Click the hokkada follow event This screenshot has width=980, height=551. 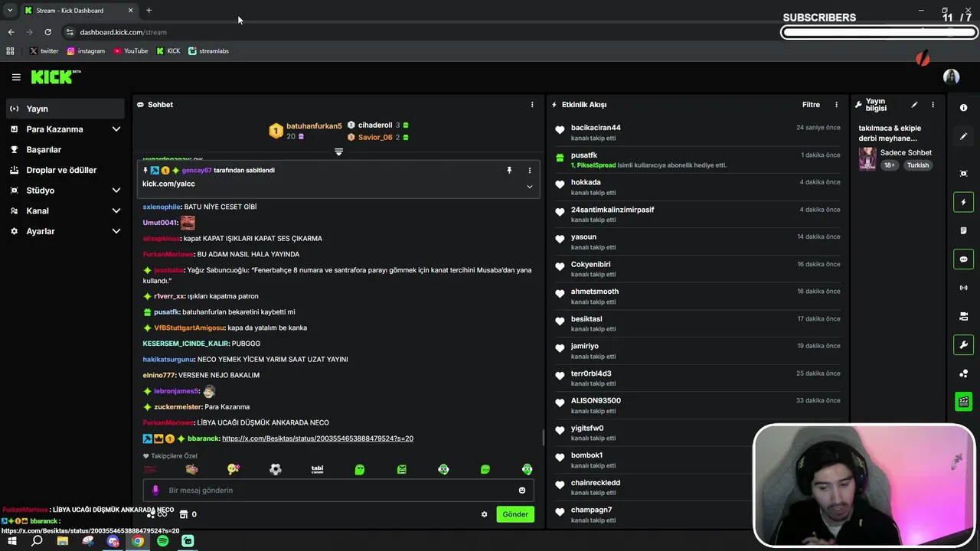697,187
